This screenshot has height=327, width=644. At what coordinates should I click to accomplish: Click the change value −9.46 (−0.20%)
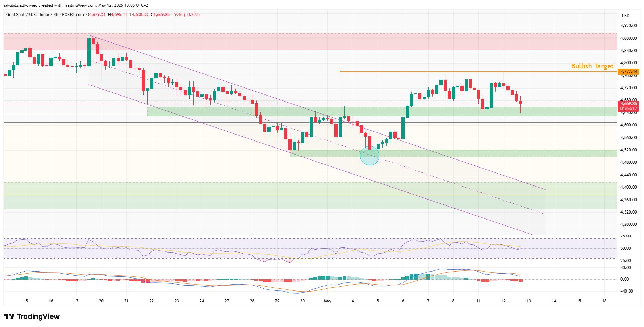[186, 15]
